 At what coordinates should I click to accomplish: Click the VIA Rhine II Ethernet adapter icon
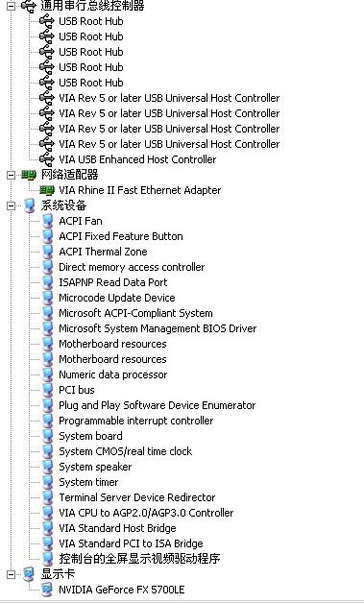click(x=47, y=190)
